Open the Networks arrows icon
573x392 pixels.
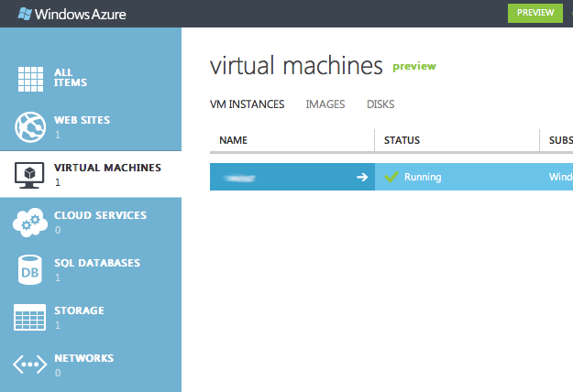point(29,365)
